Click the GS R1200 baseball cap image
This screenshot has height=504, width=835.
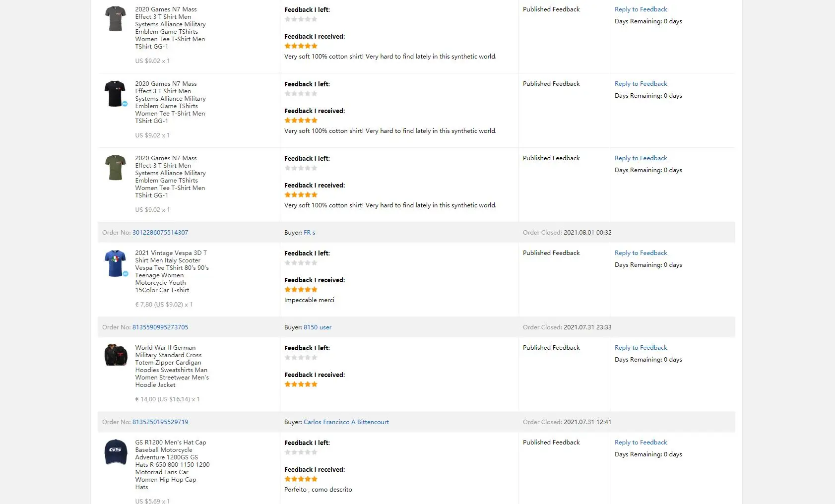coord(116,451)
